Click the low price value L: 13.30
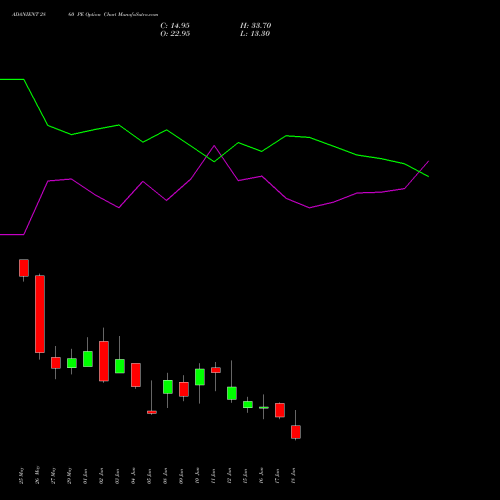Viewport: 500px width, 500px height. pyautogui.click(x=255, y=34)
